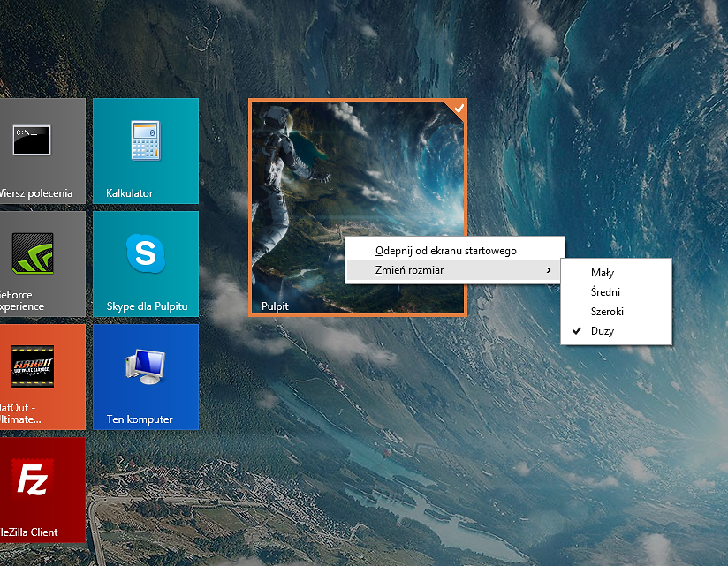Set tile size to Szeroki
Image resolution: width=728 pixels, height=566 pixels.
(616, 312)
